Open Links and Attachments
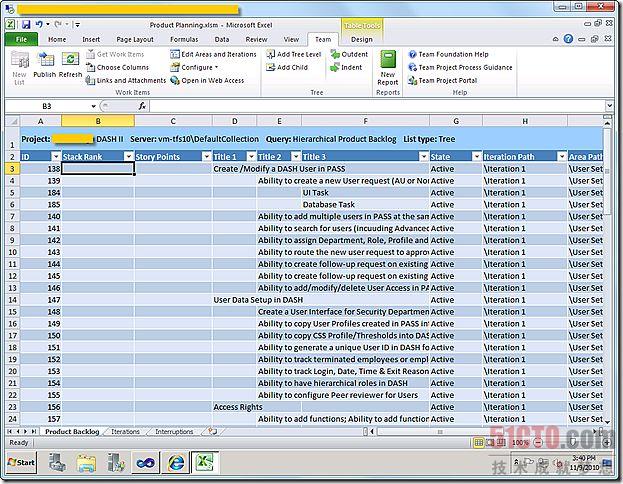Screen dimensions: 623x484 point(126,80)
